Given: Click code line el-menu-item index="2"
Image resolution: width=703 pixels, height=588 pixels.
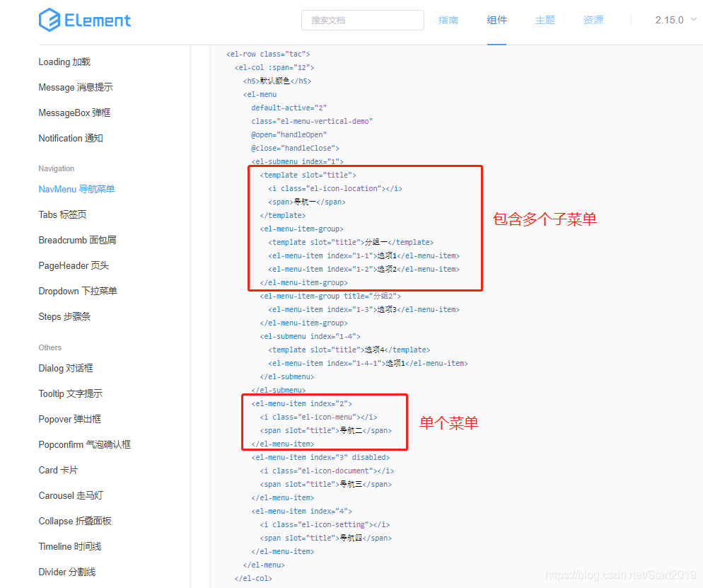Looking at the screenshot, I should [x=302, y=403].
